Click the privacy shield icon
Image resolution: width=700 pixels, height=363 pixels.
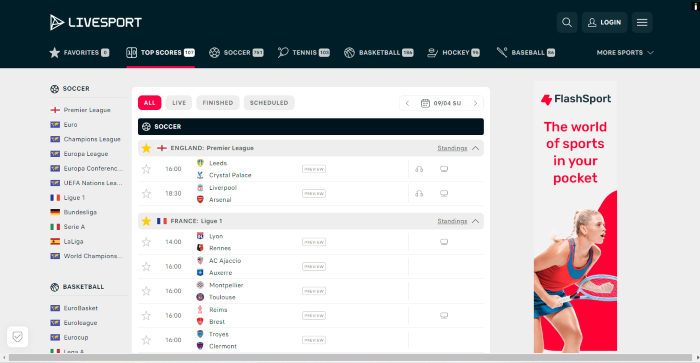pyautogui.click(x=17, y=337)
